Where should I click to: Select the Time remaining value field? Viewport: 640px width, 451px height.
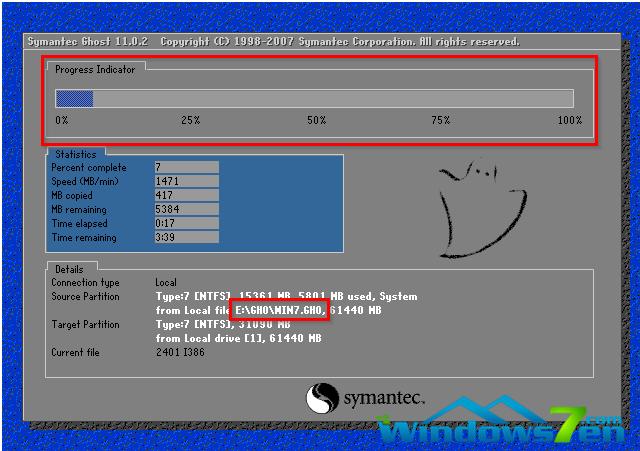pos(186,238)
